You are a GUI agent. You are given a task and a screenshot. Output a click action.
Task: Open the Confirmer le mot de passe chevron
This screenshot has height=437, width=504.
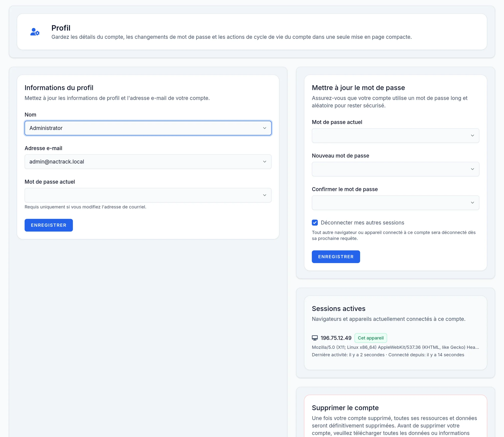pos(472,203)
